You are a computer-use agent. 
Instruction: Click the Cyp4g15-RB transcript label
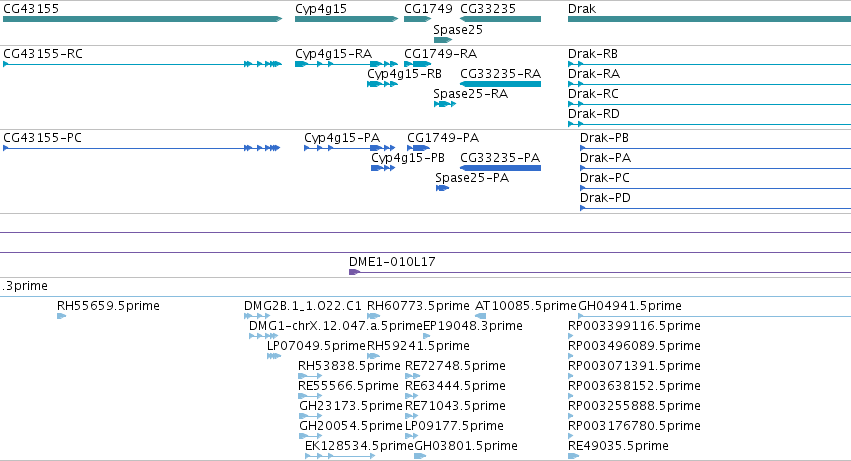point(404,74)
